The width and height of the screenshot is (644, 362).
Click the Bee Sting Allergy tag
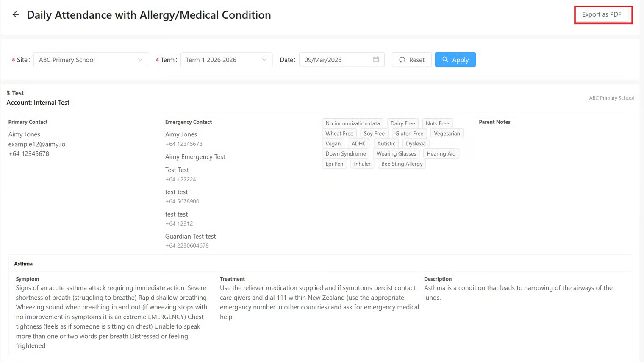pos(402,164)
